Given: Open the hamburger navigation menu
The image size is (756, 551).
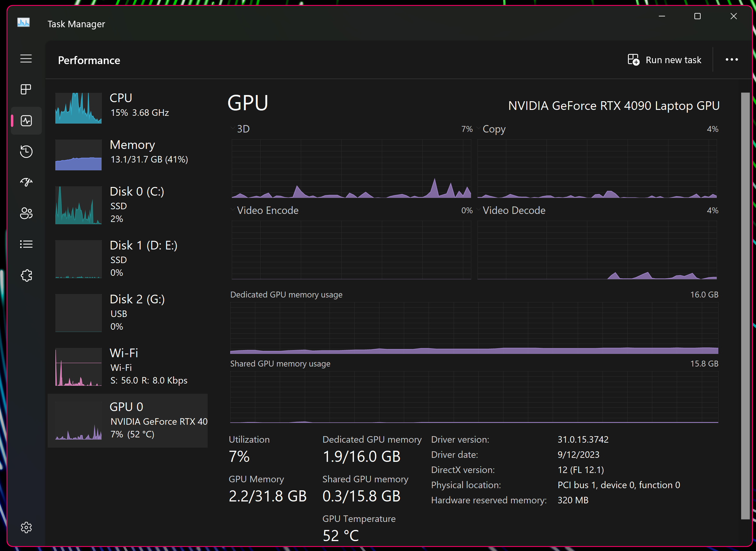Looking at the screenshot, I should [26, 59].
